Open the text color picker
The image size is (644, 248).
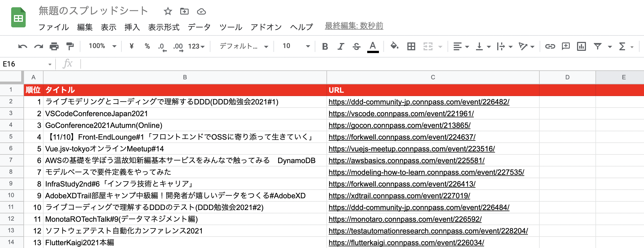[x=373, y=47]
